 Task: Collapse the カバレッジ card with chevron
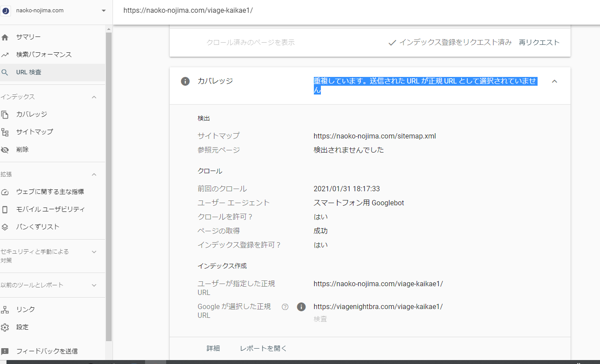(x=554, y=81)
